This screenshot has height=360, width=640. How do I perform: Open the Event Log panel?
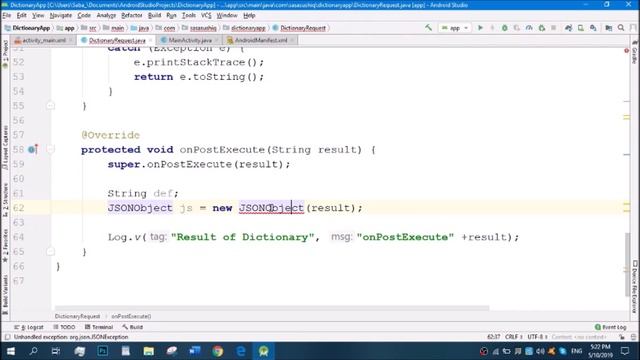[611, 327]
